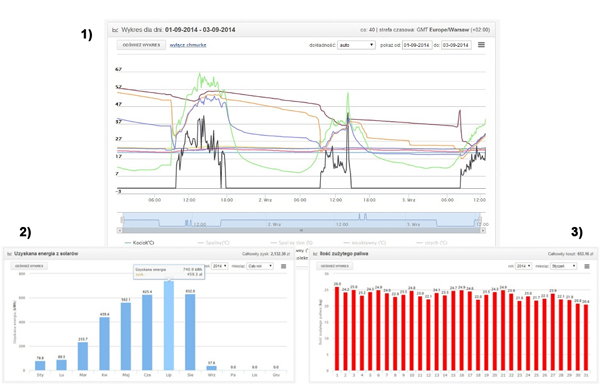600x387 pixels.
Task: Open 'miesiąc' Styczeń dropdown in fuel panel
Action: [563, 266]
